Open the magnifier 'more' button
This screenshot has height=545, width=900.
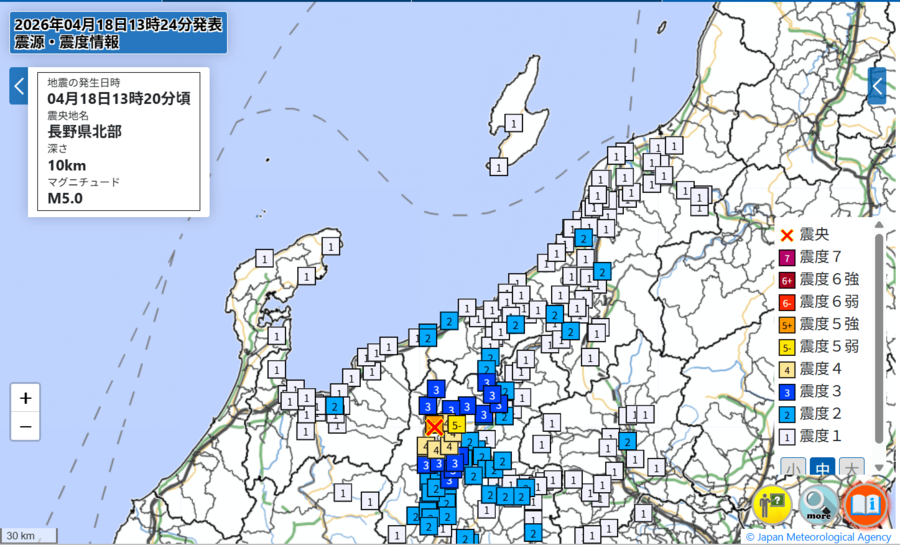pyautogui.click(x=820, y=505)
